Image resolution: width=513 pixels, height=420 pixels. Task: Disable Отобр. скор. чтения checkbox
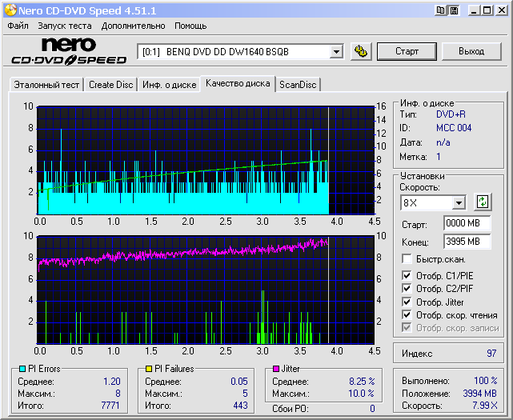click(407, 315)
